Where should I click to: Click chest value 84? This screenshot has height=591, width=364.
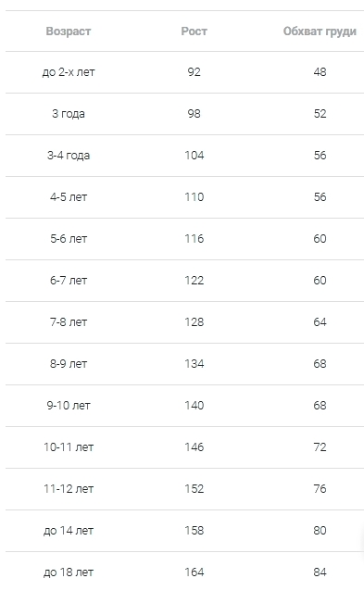click(320, 572)
